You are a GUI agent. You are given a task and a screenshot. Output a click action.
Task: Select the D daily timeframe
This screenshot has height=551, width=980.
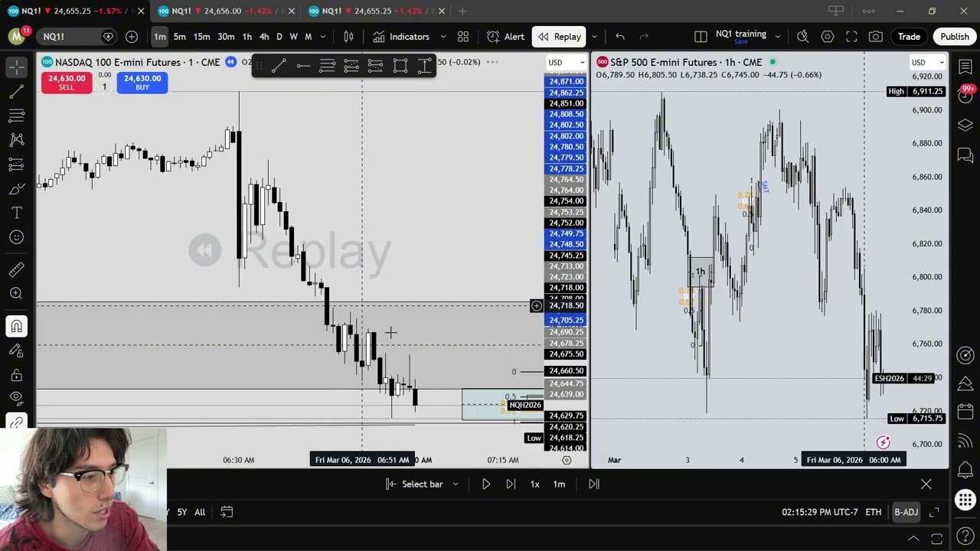pos(279,37)
